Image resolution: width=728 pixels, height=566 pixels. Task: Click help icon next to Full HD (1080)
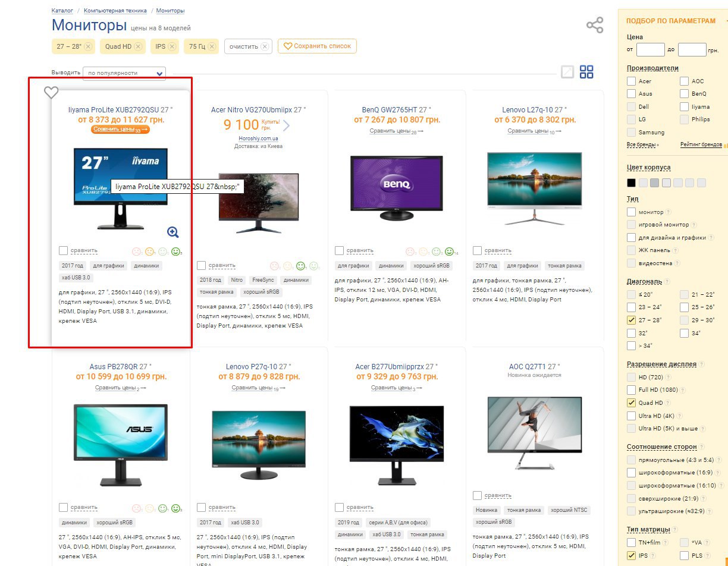684,390
